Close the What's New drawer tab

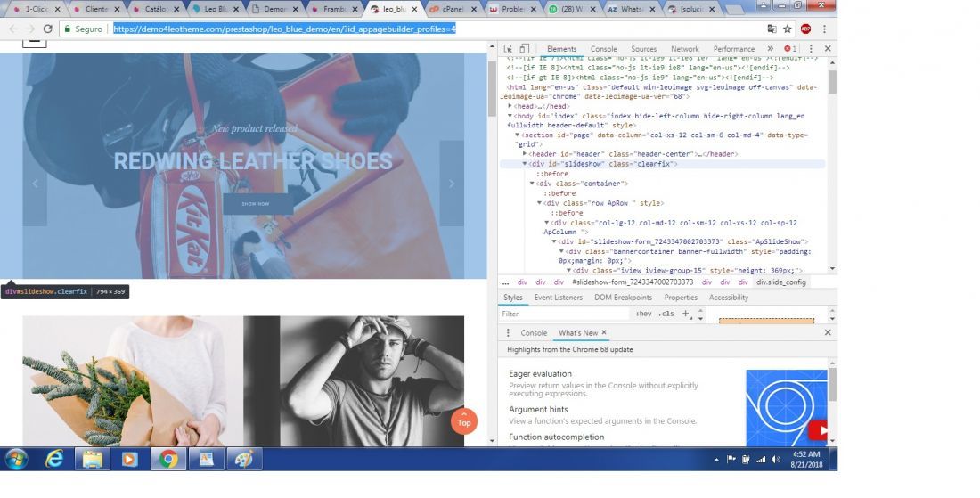(604, 332)
